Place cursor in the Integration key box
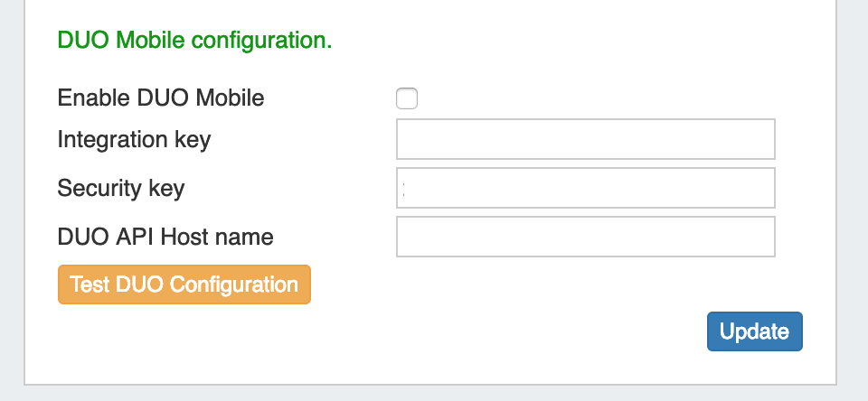This screenshot has width=868, height=401. click(585, 139)
